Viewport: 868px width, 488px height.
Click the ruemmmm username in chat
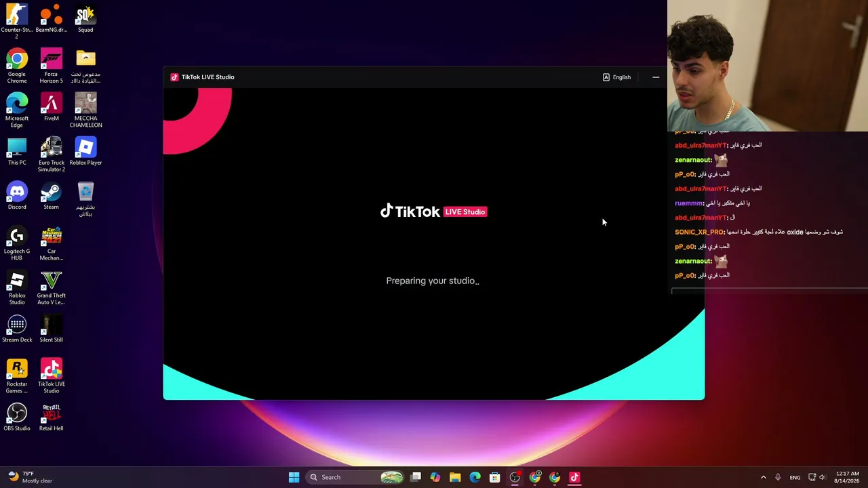click(x=689, y=203)
